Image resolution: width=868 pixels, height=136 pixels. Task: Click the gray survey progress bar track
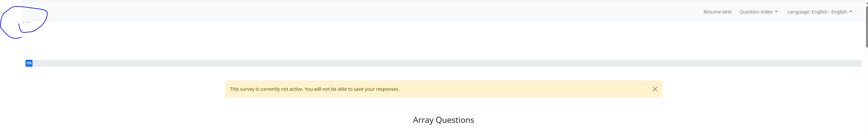point(438,63)
